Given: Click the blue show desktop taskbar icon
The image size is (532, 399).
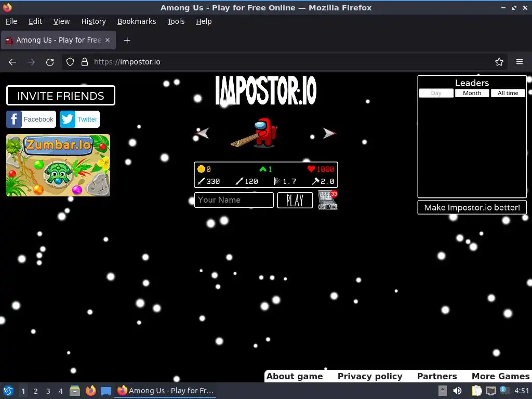Looking at the screenshot, I should [x=106, y=391].
